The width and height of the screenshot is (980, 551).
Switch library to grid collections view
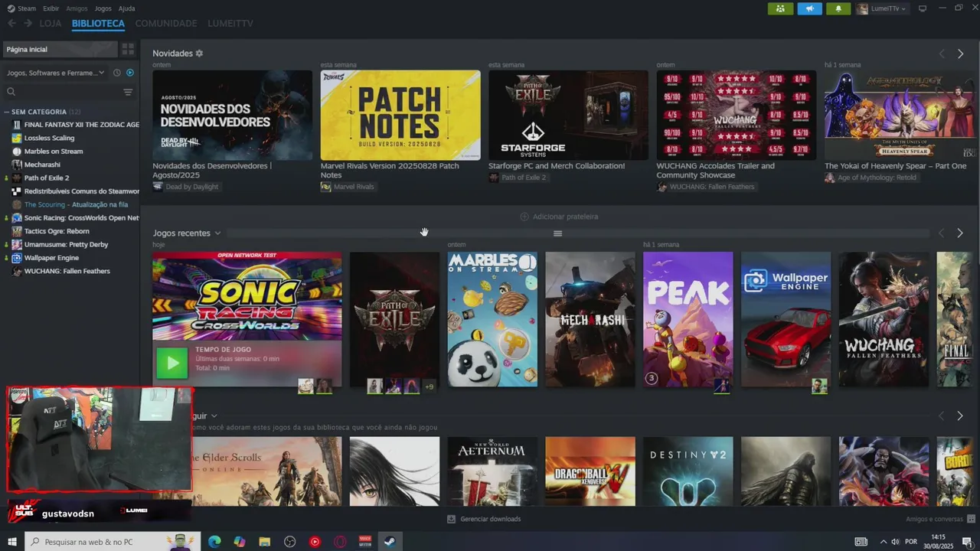pyautogui.click(x=128, y=49)
